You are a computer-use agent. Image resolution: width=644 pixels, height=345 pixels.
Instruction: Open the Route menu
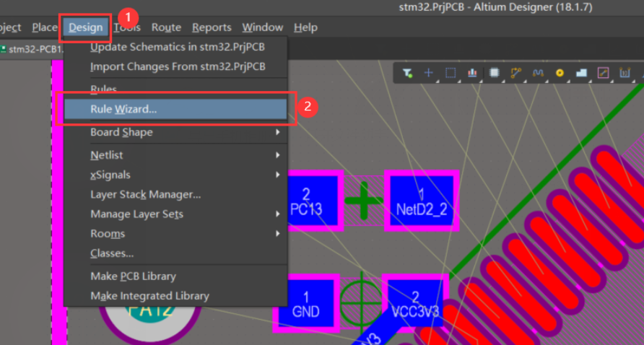166,27
